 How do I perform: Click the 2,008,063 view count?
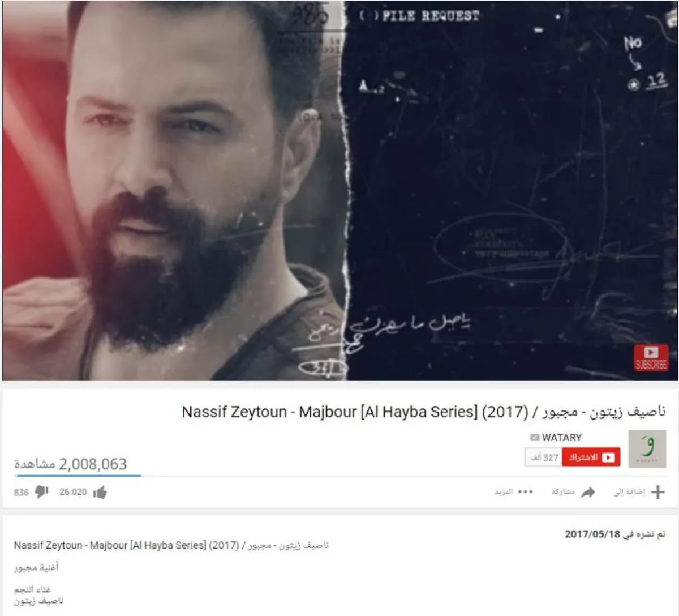(93, 464)
